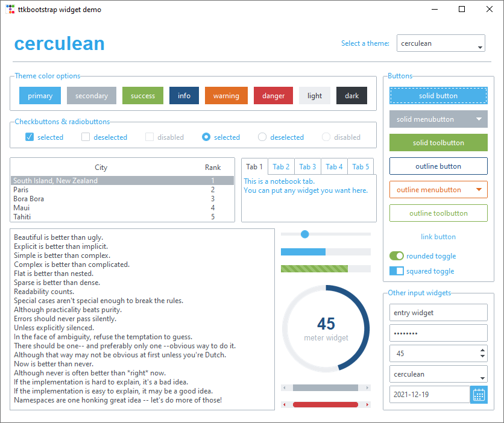Click the link button
The width and height of the screenshot is (504, 423).
[x=438, y=237]
